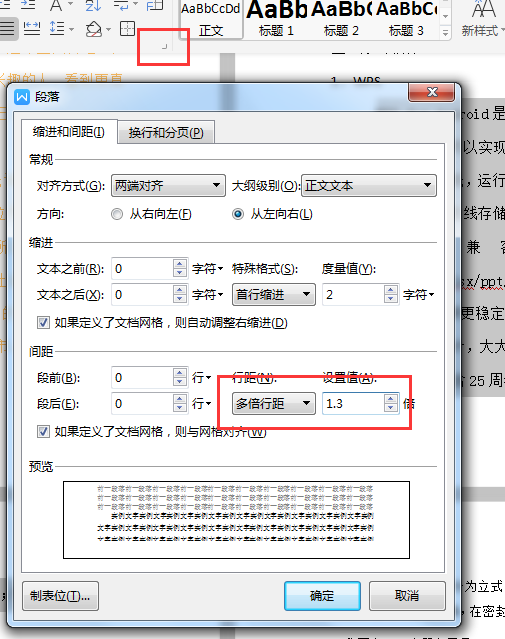The width and height of the screenshot is (505, 639).
Task: Click the sort A-Z icon
Action: click(93, 5)
